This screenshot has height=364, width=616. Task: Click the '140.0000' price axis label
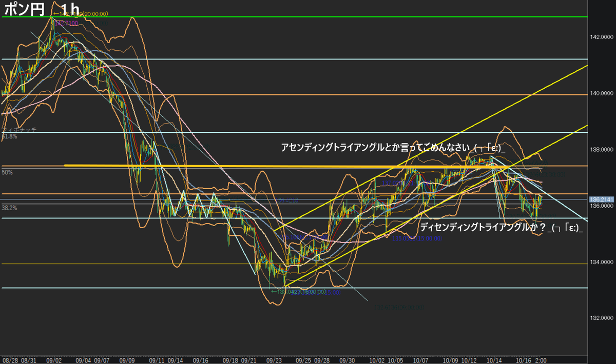[602, 93]
